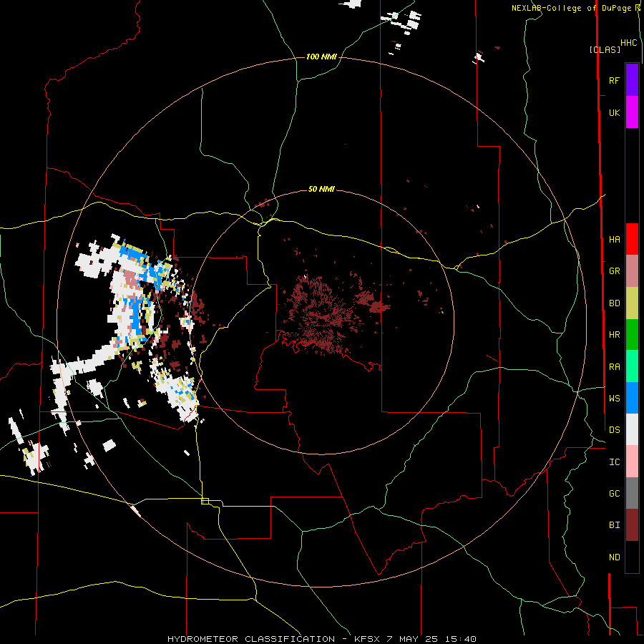Click the HHC product label

click(628, 43)
